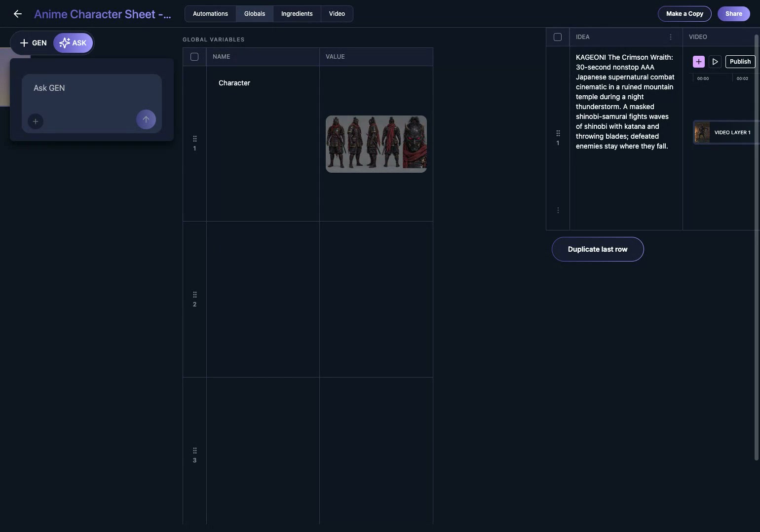Screen dimensions: 760x532
Task: Open the Ingredients tab
Action: [x=297, y=14]
